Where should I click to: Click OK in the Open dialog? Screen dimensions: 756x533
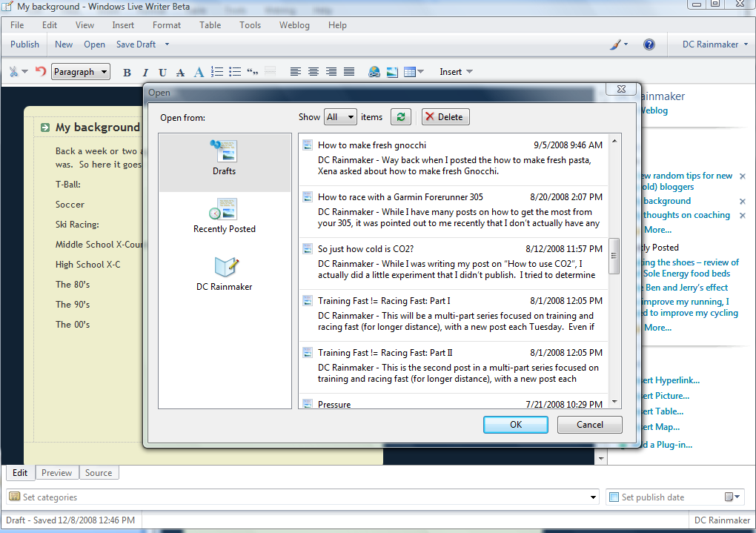[515, 425]
